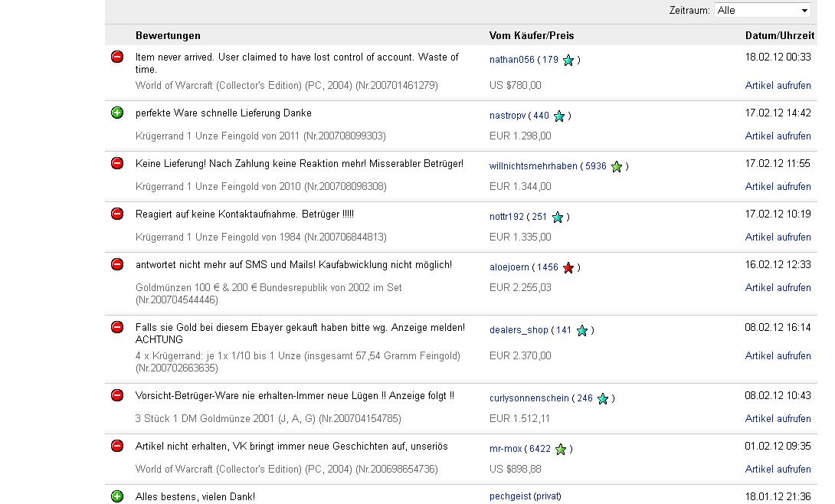Click the turquoise star next to nathan056
Viewport: 835px width, 504px height.
click(x=568, y=60)
